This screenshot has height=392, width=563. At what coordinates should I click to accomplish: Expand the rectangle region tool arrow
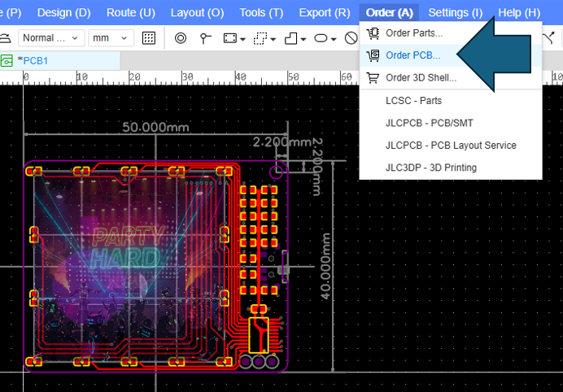click(242, 39)
